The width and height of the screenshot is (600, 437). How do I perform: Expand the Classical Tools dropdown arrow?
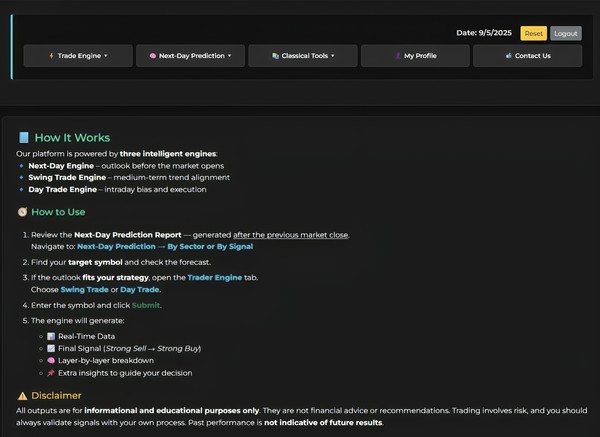[333, 56]
